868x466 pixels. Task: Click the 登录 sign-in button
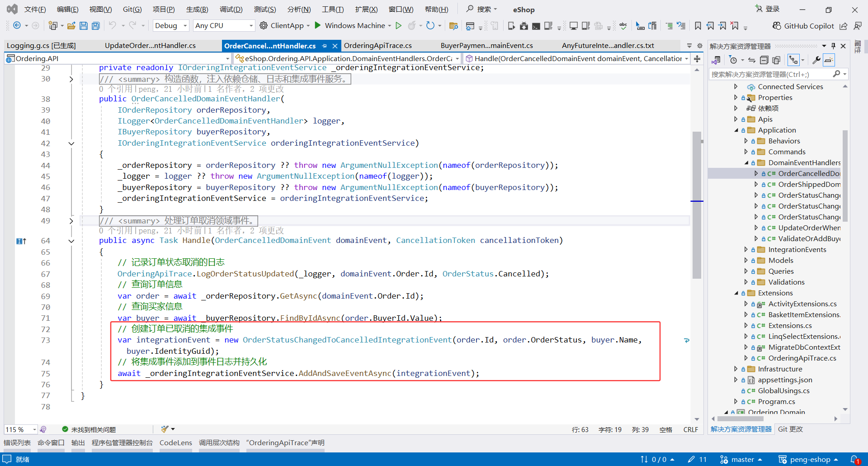point(768,9)
